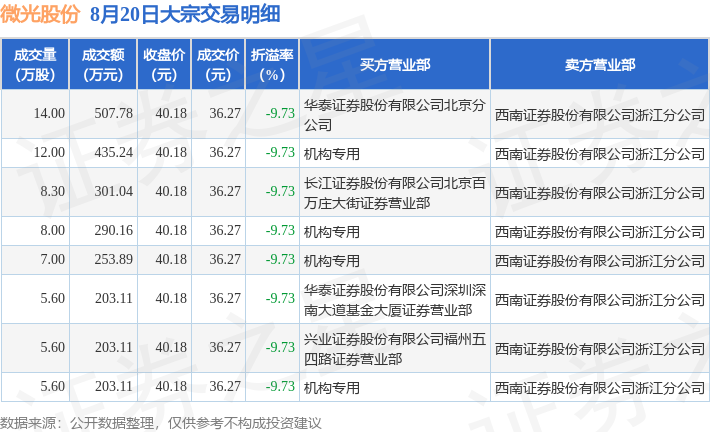
Task: Click the 14.00 volume cell
Action: [x=49, y=113]
